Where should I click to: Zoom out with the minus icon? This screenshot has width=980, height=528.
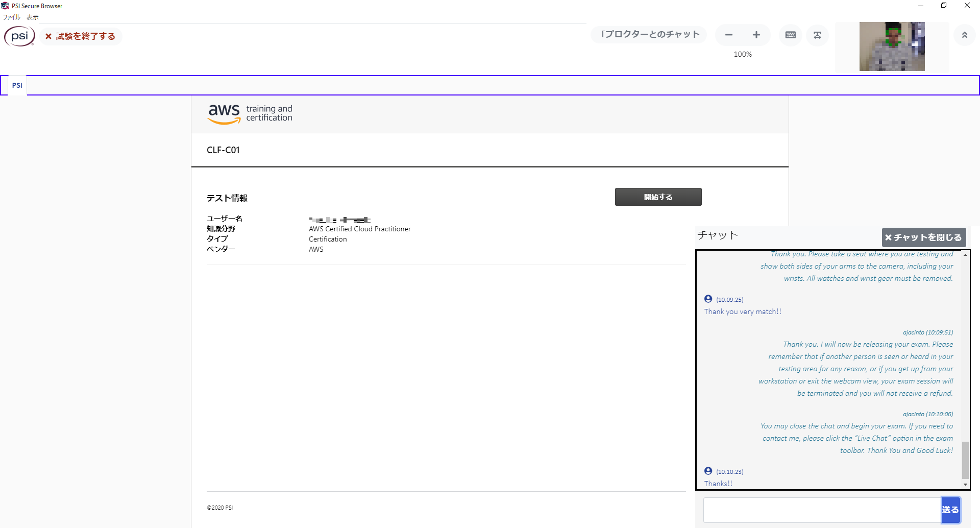[x=729, y=35]
